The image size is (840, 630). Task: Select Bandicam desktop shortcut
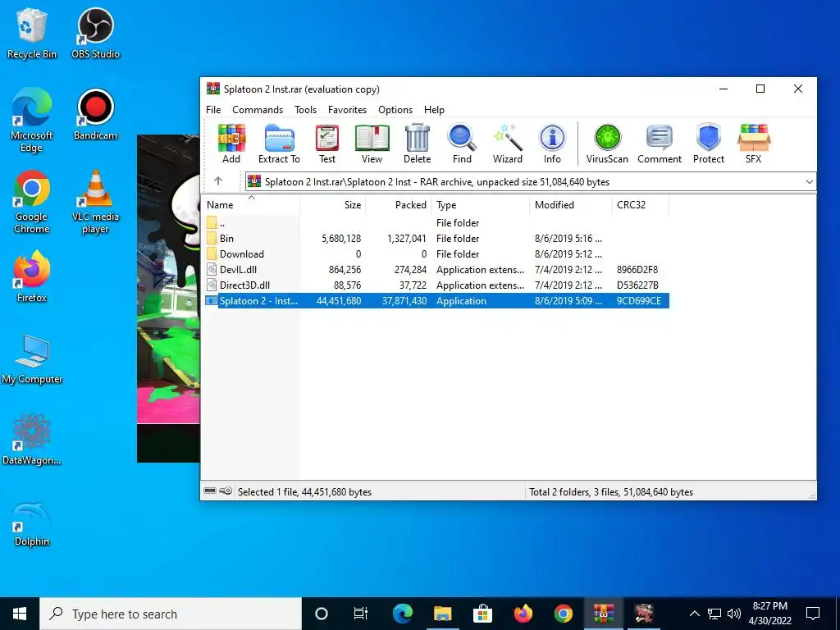(x=95, y=115)
